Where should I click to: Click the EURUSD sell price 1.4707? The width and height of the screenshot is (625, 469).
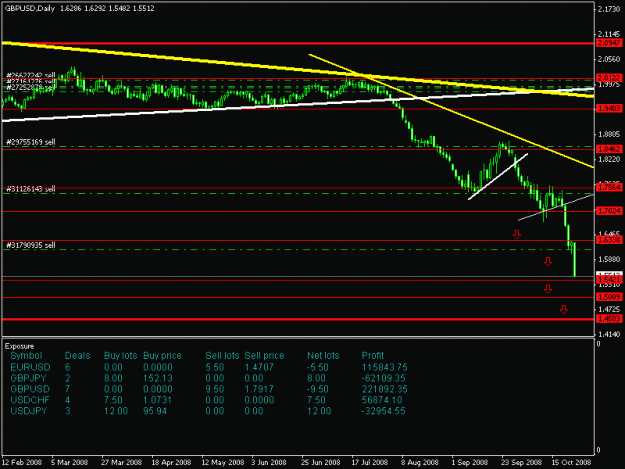[259, 367]
